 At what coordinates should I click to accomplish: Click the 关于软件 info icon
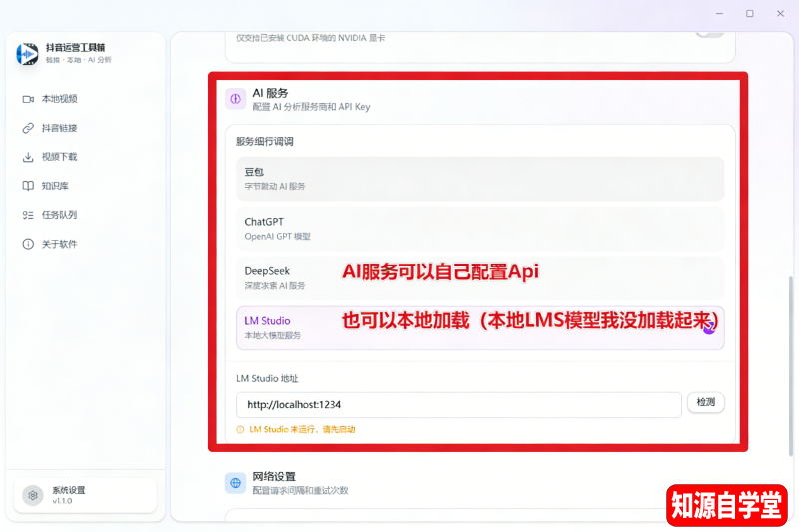29,244
